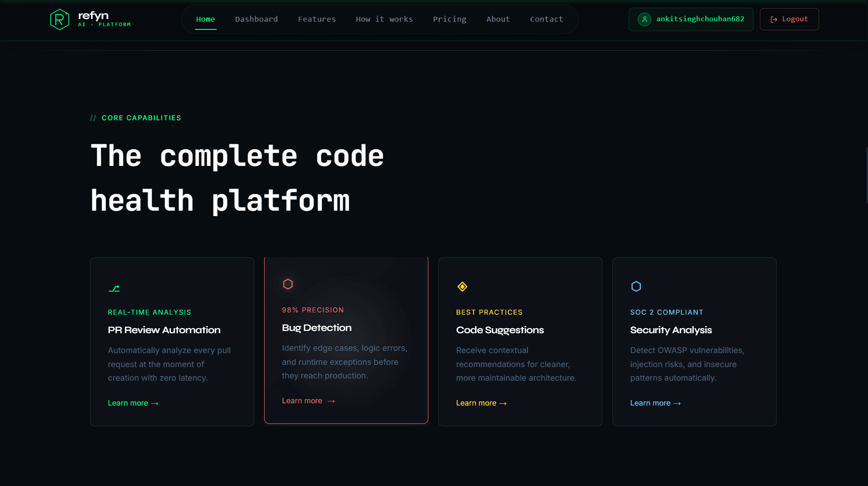Click the Logout button
This screenshot has height=486, width=868.
(x=789, y=19)
